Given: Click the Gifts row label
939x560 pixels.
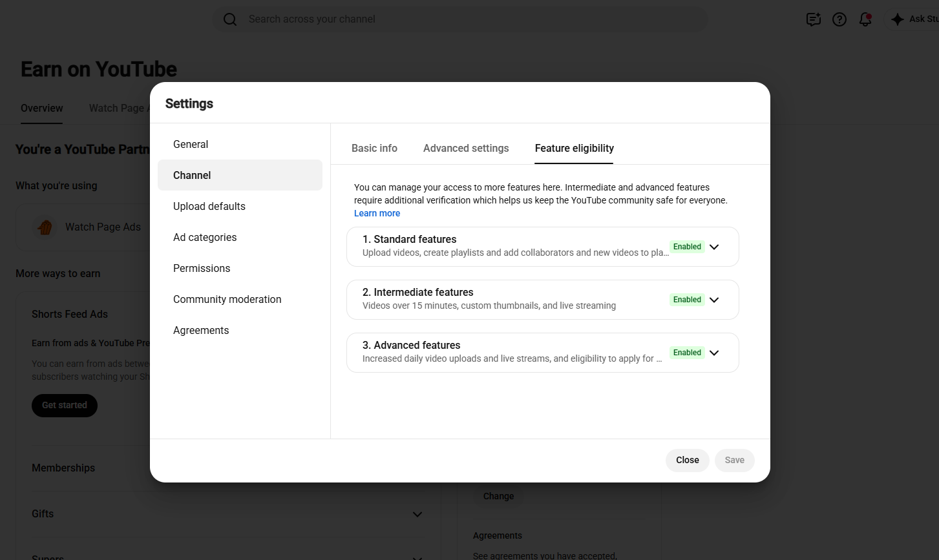Looking at the screenshot, I should (43, 513).
